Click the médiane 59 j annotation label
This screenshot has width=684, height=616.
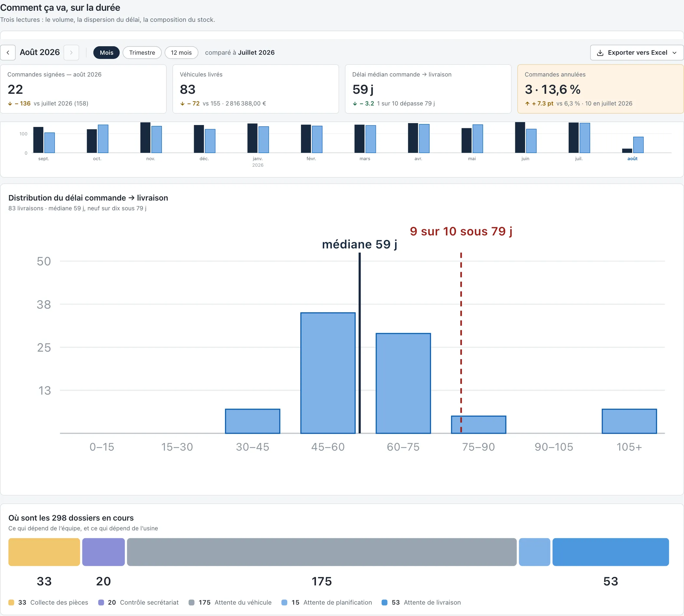[x=360, y=244]
